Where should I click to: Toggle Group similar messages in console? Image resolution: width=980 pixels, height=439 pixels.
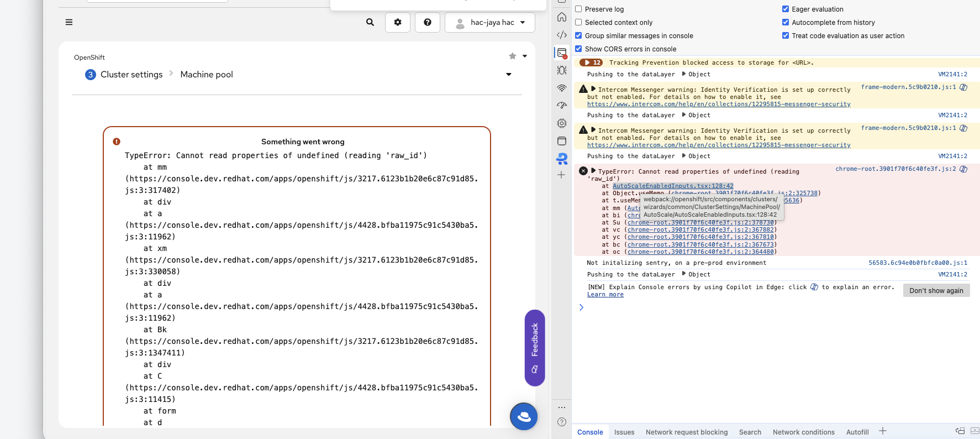coord(578,35)
